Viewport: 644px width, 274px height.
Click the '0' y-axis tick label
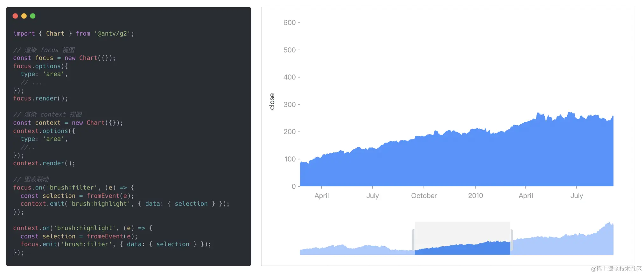tap(294, 186)
